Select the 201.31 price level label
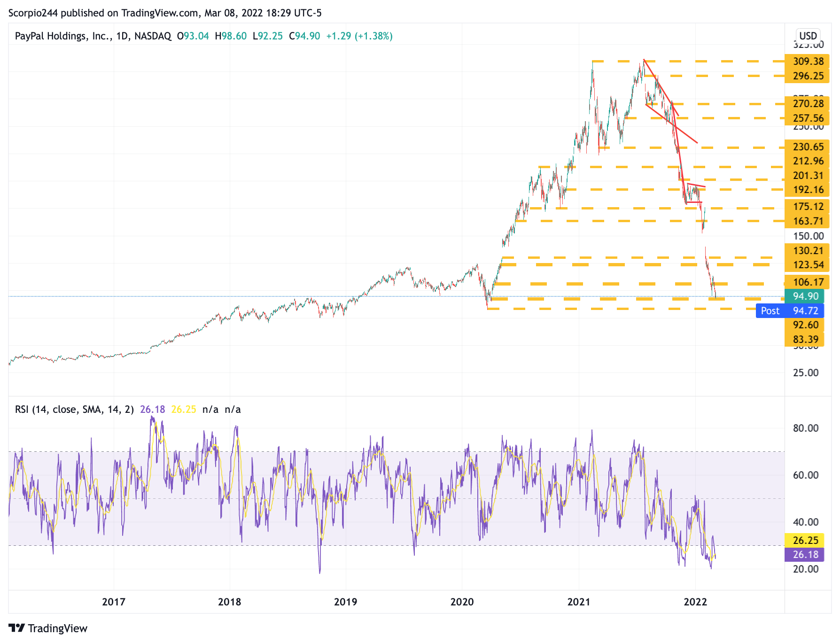The image size is (840, 643). pos(808,176)
